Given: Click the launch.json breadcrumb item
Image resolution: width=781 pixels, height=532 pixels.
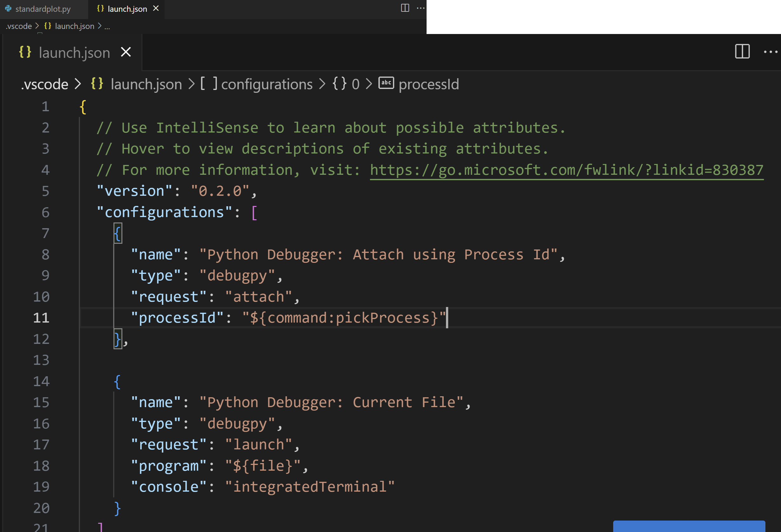Looking at the screenshot, I should pos(145,83).
